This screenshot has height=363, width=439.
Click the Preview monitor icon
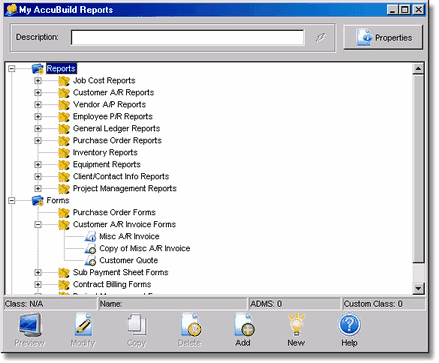coord(30,325)
